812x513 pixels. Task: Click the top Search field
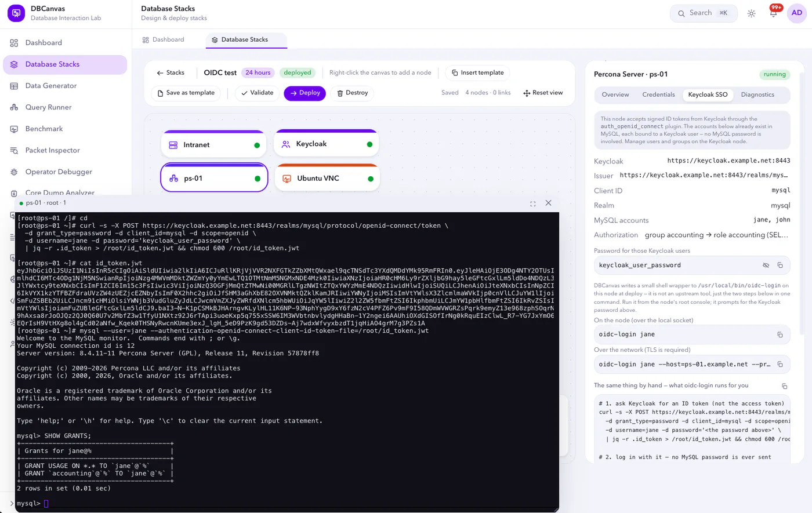click(704, 13)
